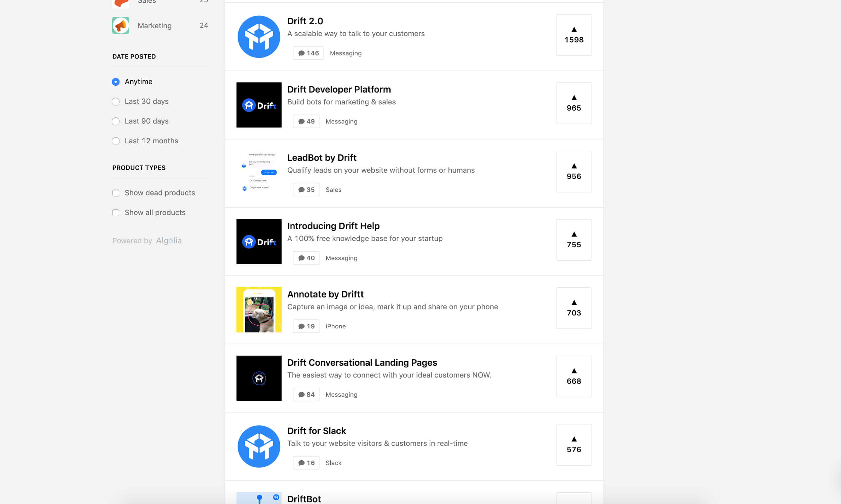The image size is (841, 504).
Task: Open the LeadBot by Drift title
Action: 322,157
